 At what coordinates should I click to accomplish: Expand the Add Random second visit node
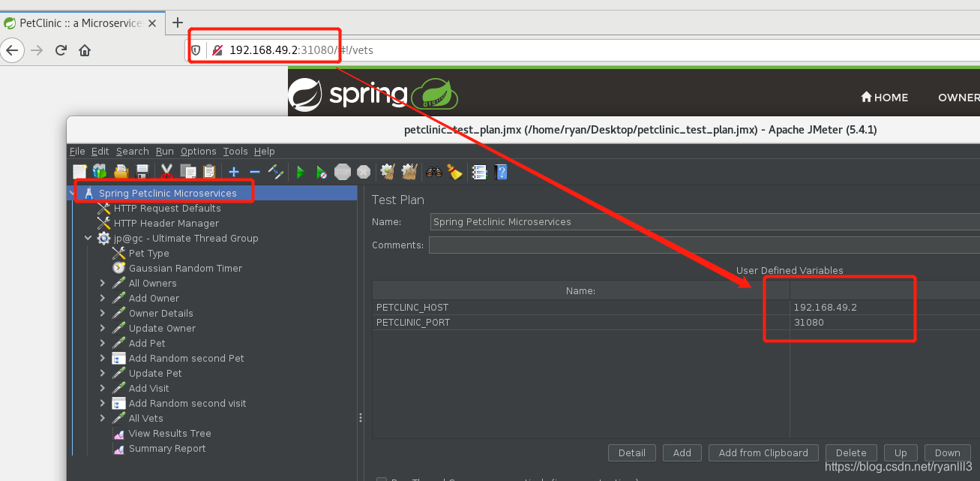[103, 403]
